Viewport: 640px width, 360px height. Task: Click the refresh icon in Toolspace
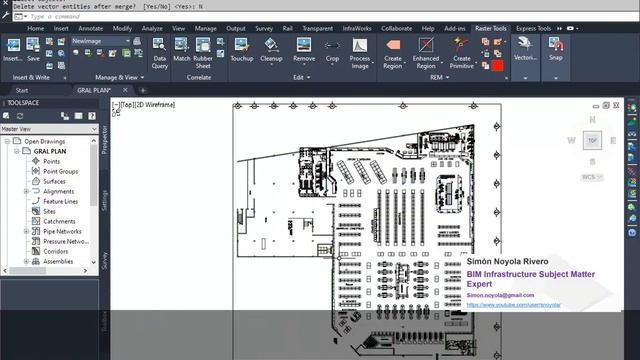pyautogui.click(x=20, y=116)
